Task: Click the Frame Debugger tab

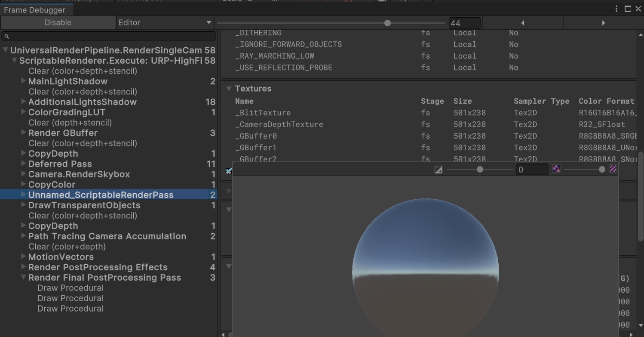Action: pyautogui.click(x=35, y=9)
